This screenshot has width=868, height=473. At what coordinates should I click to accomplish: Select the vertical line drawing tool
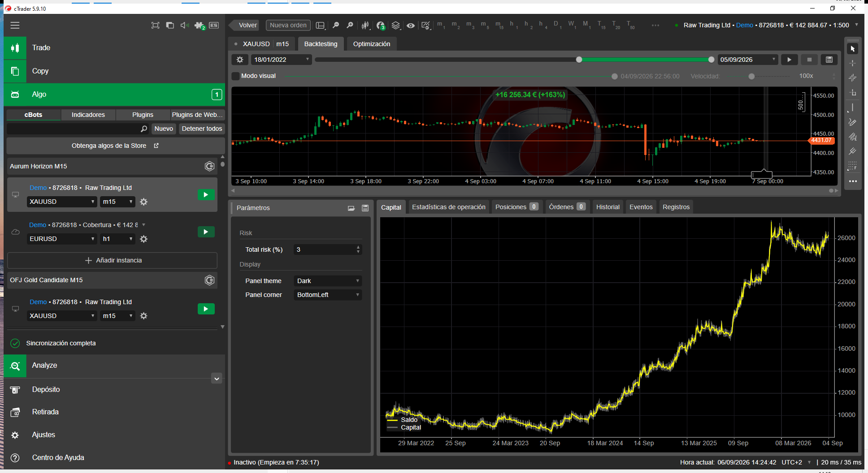pyautogui.click(x=853, y=107)
